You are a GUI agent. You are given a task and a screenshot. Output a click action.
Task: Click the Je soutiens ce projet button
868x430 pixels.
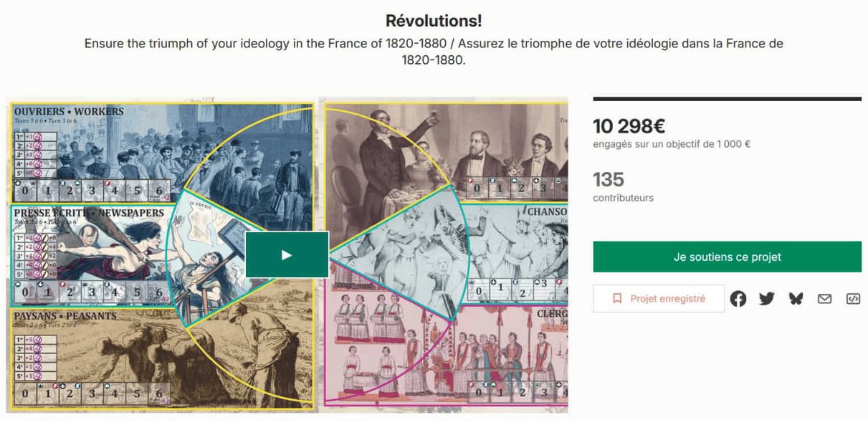click(x=727, y=257)
